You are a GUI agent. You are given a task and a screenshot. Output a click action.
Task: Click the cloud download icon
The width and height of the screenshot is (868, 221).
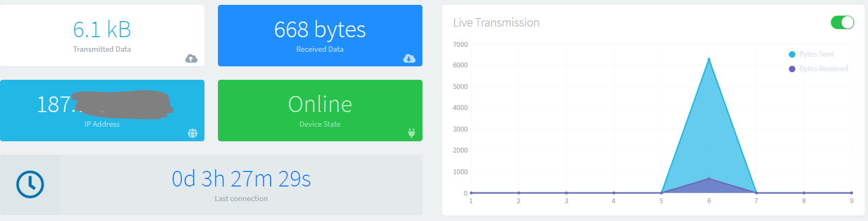pos(409,58)
